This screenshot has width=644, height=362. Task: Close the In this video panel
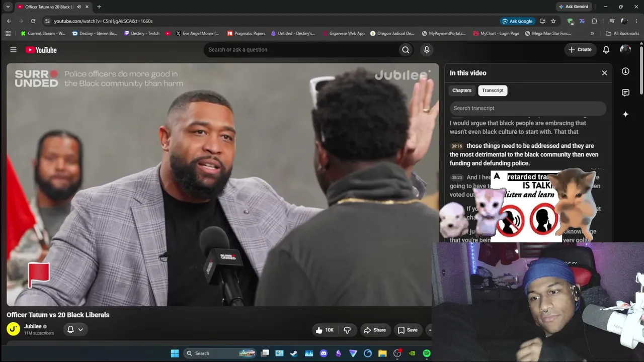604,73
